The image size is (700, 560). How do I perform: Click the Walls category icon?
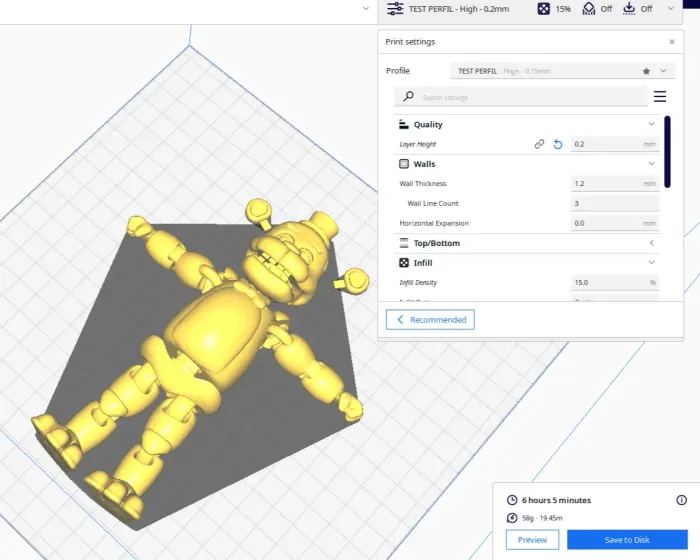tap(404, 164)
